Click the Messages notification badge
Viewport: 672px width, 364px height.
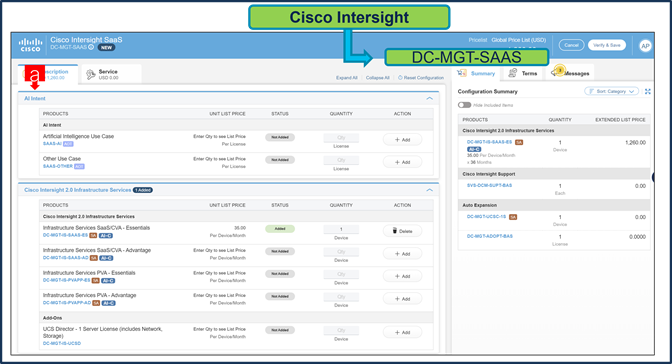559,70
